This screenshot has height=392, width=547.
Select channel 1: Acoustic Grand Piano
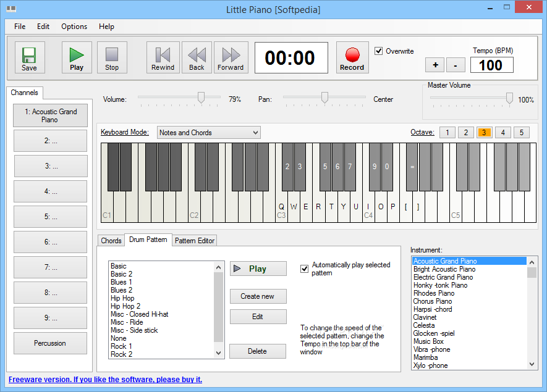coord(51,115)
